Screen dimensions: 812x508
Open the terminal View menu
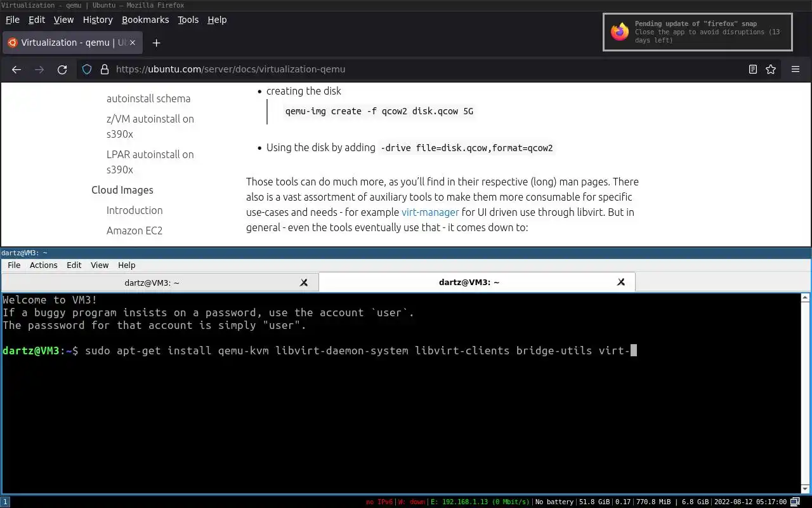point(100,265)
